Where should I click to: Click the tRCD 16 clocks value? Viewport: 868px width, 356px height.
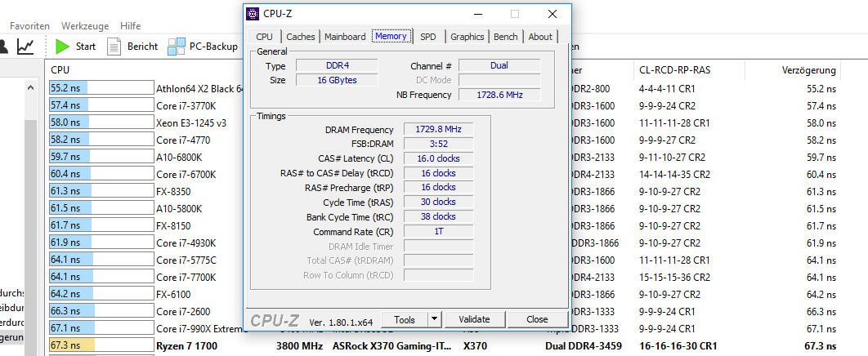[438, 173]
